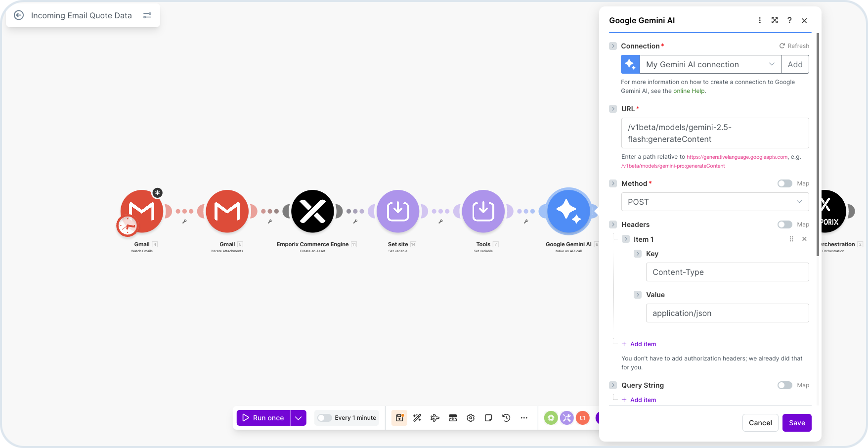This screenshot has width=868, height=448.
Task: Open the Emporix Commerce Engine Create an Asset module
Action: pos(312,211)
